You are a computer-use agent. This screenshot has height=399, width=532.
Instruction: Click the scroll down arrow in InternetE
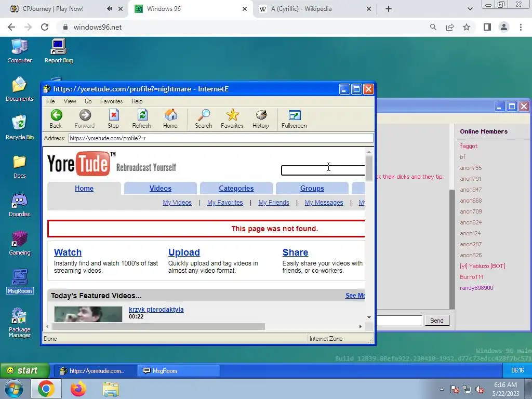[x=369, y=317]
